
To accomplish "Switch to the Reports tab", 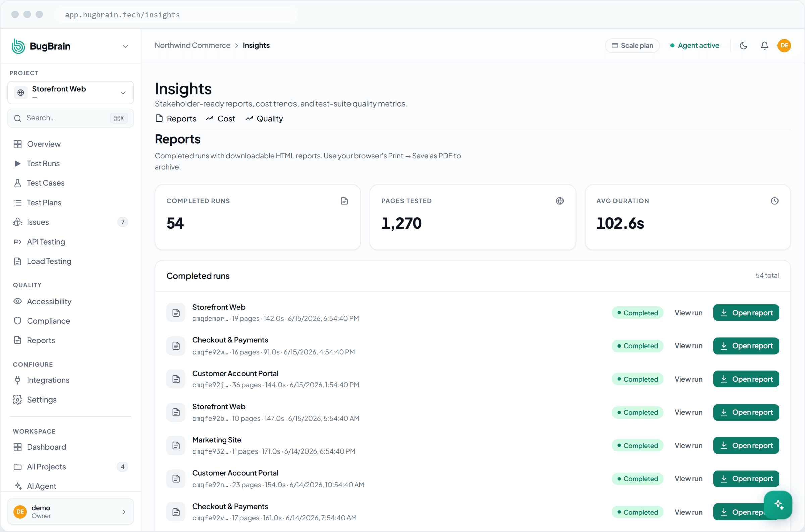I will click(x=176, y=119).
